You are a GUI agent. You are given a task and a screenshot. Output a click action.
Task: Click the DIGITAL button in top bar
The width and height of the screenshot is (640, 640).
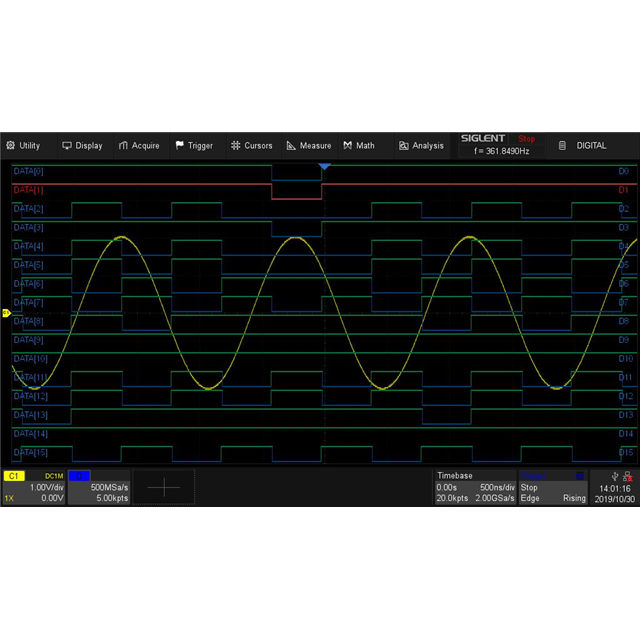(583, 145)
